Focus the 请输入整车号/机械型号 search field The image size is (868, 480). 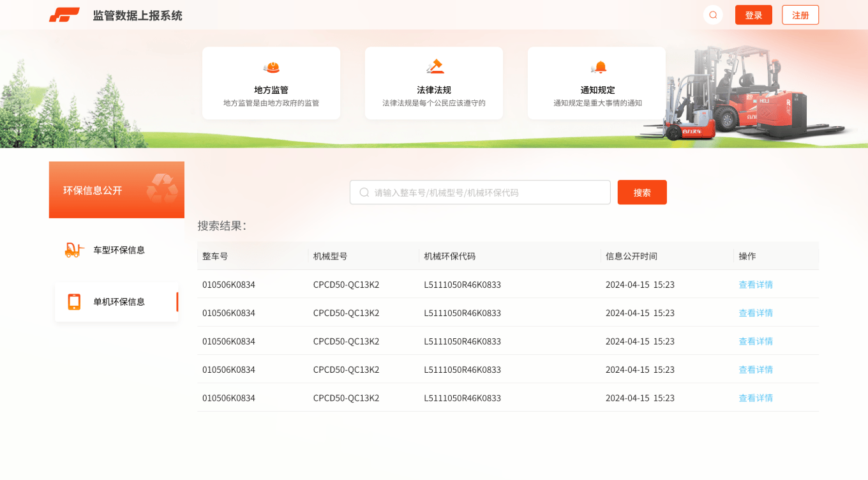[480, 192]
